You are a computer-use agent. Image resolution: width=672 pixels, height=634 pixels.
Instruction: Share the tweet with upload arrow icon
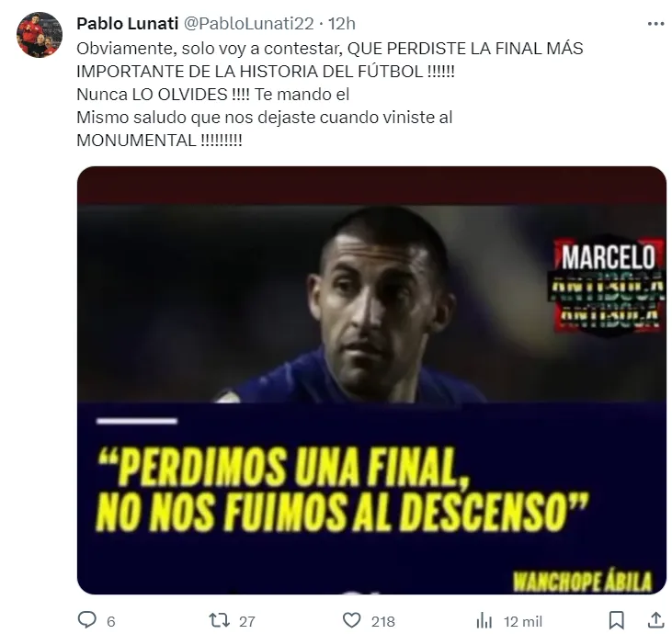pyautogui.click(x=655, y=620)
